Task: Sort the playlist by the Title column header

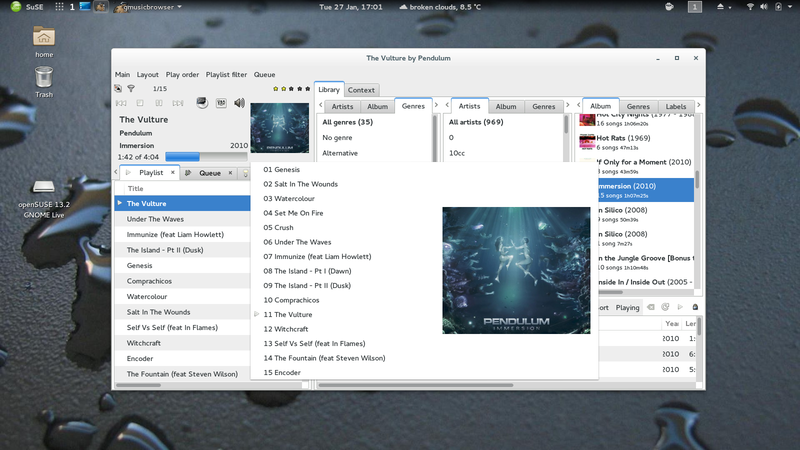Action: [x=183, y=188]
